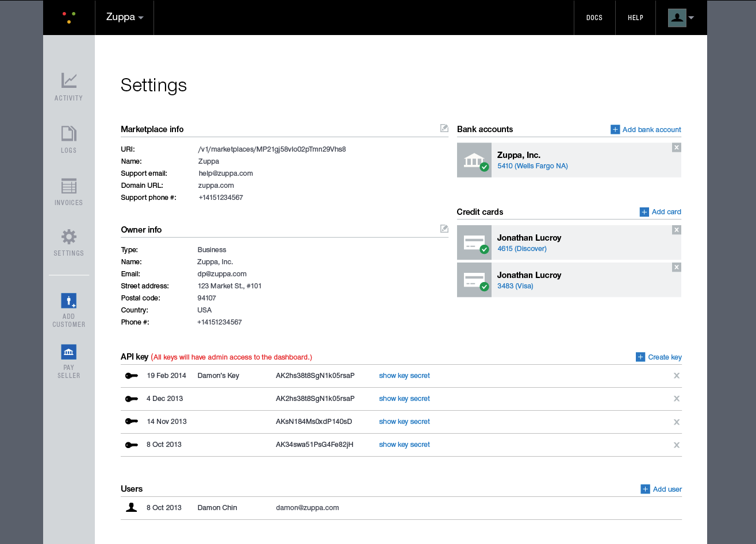Delete the 4 Dec 2013 API key
The height and width of the screenshot is (544, 756).
pos(677,399)
